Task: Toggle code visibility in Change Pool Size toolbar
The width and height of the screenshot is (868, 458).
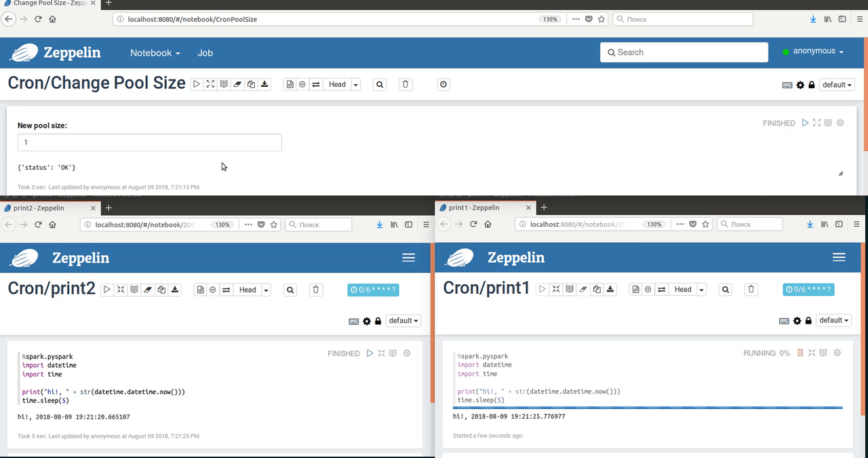Action: (x=210, y=85)
